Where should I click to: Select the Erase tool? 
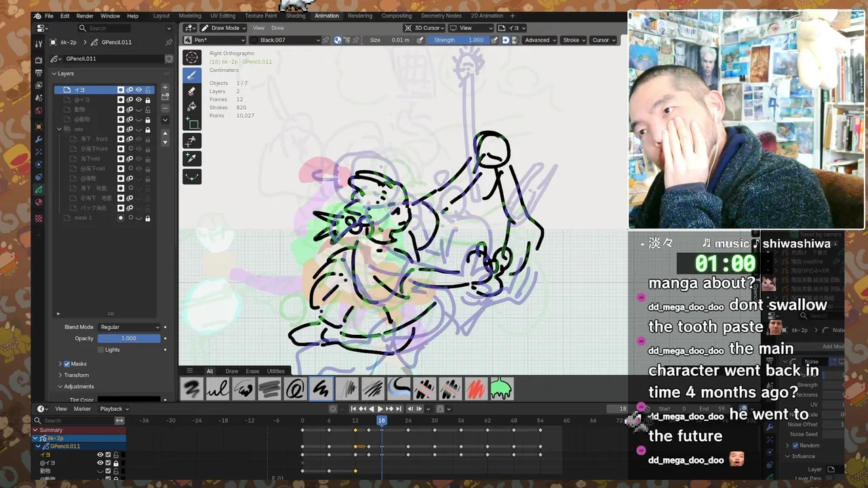[x=192, y=91]
